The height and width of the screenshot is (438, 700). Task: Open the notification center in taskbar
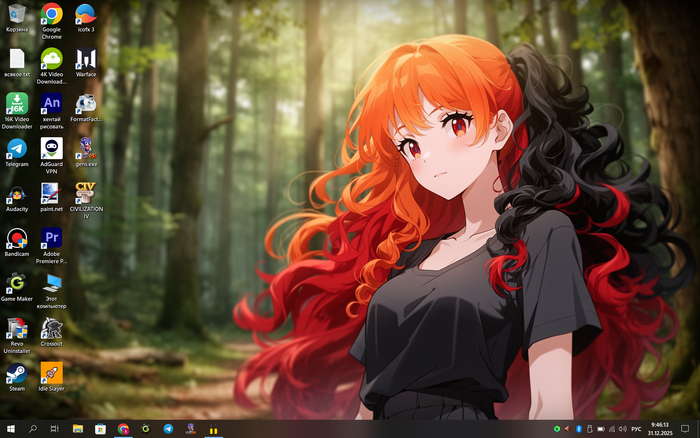coord(685,429)
